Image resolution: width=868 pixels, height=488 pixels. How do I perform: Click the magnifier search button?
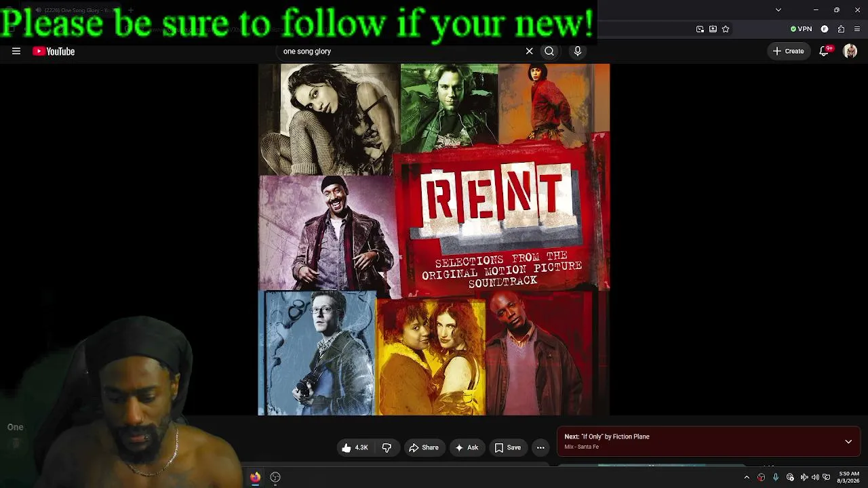[x=549, y=51]
